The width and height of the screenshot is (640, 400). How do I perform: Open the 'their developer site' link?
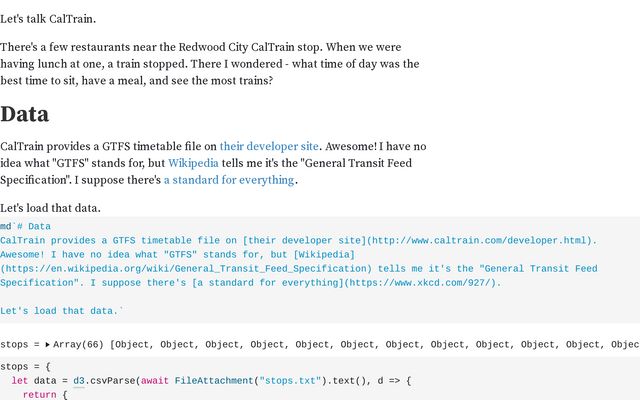coord(269,146)
